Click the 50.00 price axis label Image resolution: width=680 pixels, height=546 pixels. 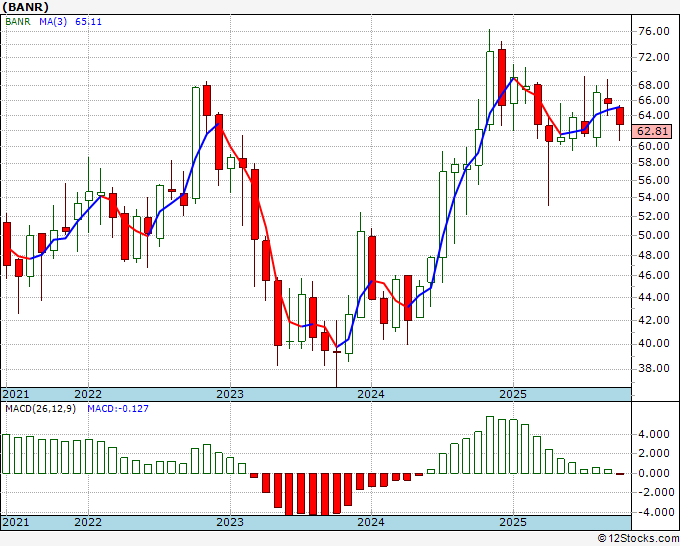pos(653,236)
